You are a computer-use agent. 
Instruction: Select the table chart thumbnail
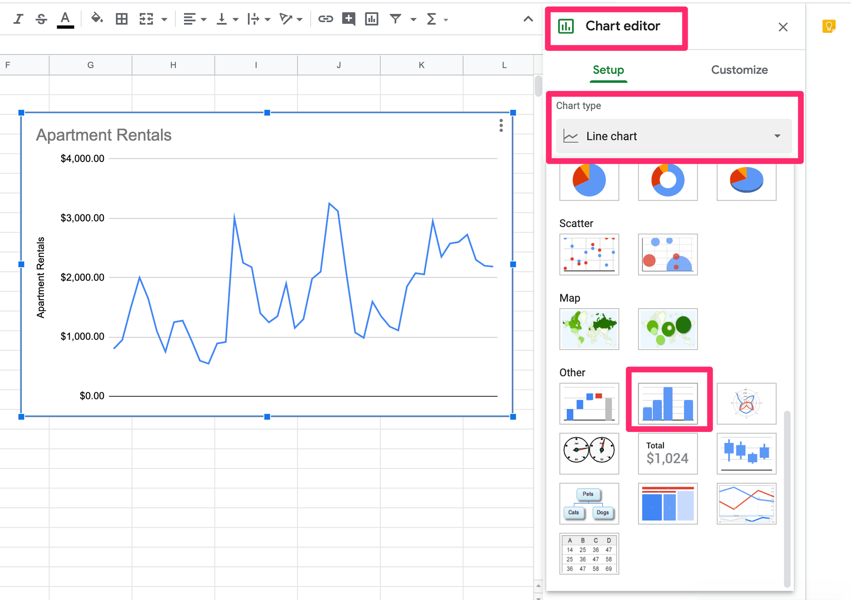pos(589,554)
